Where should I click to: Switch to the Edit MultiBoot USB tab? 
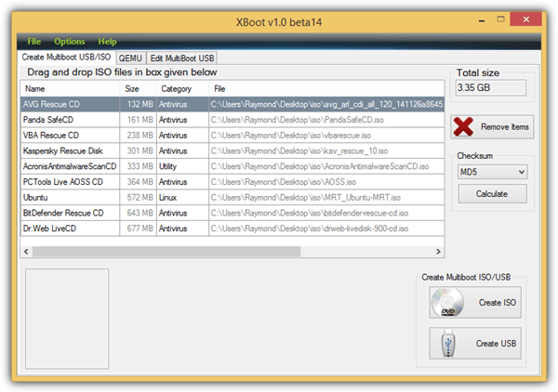(182, 58)
